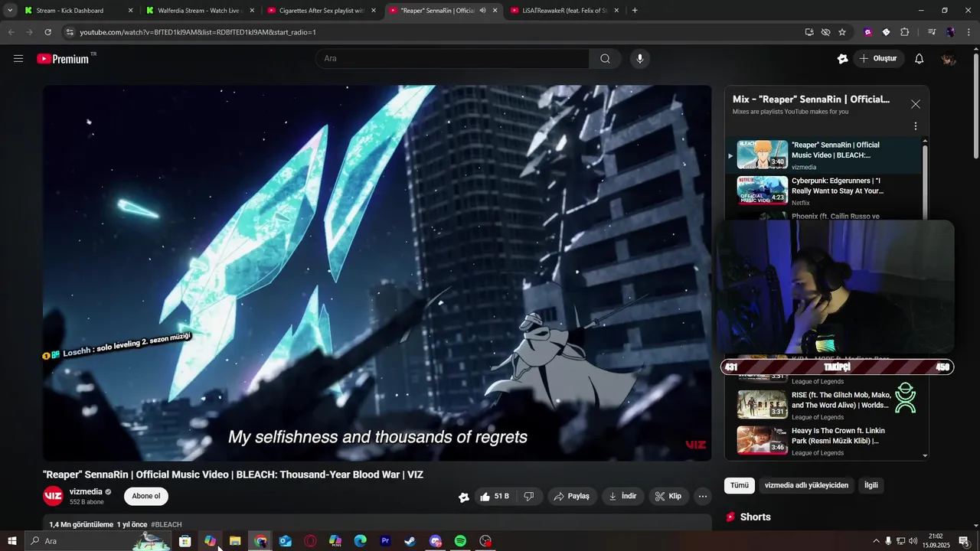The image size is (980, 551).
Task: Close the Mix playlist panel
Action: [x=915, y=104]
